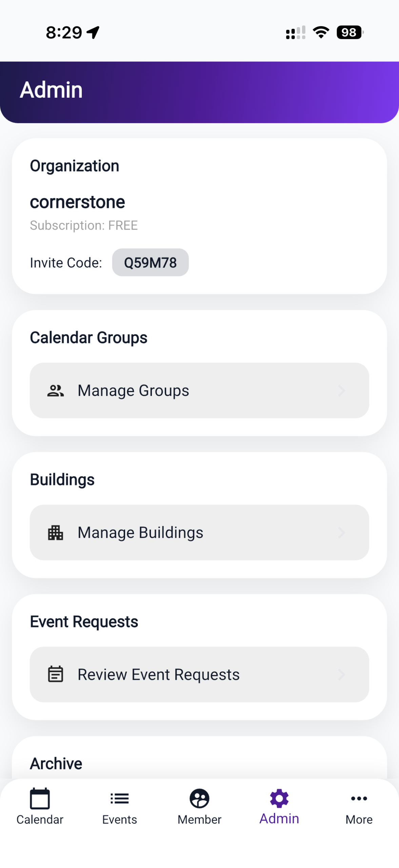
Task: Tap the Archive section heading
Action: pos(56,764)
